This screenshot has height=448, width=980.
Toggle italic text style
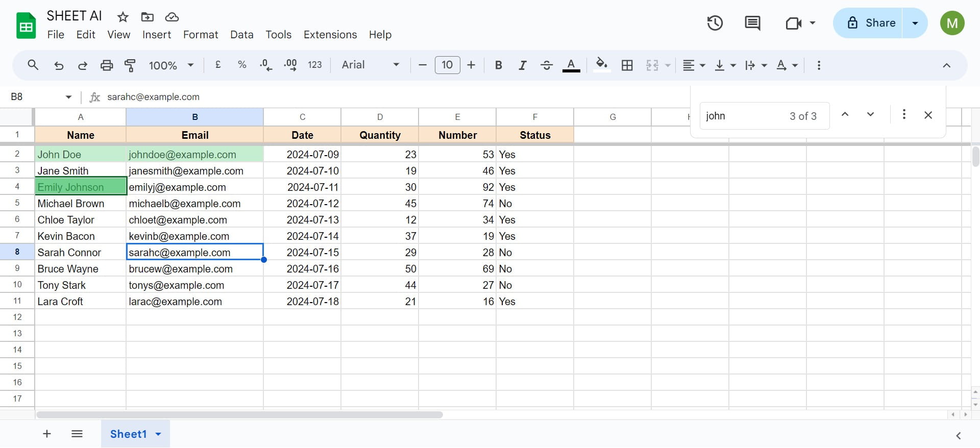pos(522,65)
